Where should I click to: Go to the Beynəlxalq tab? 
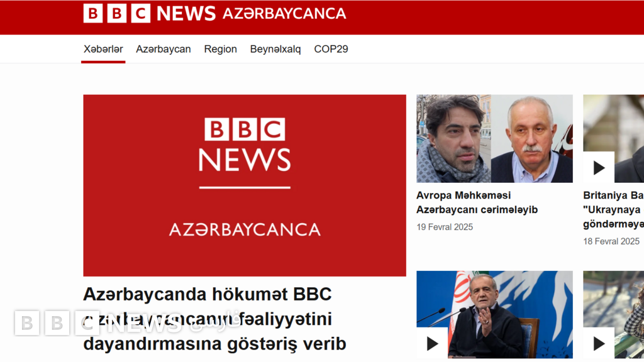tap(275, 49)
